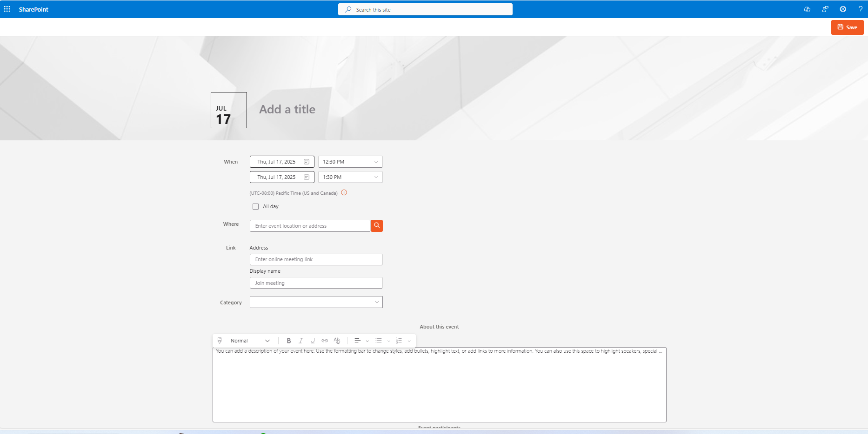Open the start date calendar picker
The width and height of the screenshot is (868, 434).
click(307, 162)
